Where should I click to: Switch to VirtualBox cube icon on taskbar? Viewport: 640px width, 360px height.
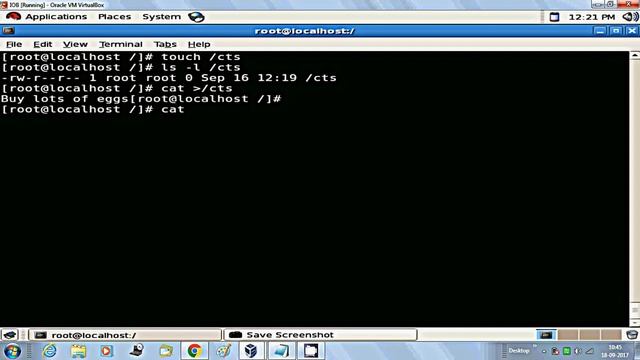tap(251, 351)
